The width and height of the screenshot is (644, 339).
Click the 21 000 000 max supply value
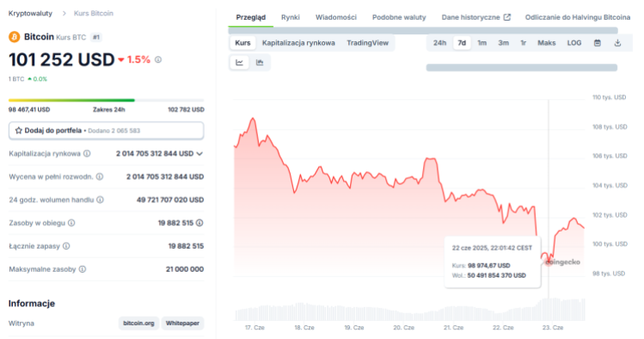[185, 269]
